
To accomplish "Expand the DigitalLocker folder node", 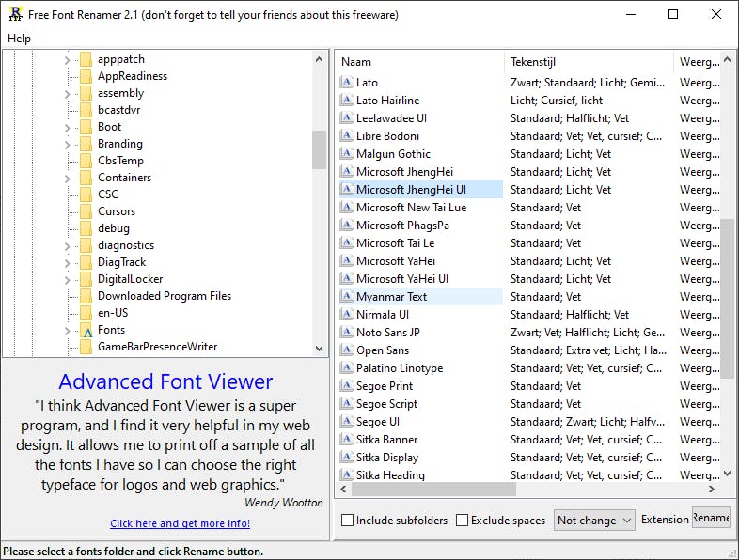I will coord(68,280).
